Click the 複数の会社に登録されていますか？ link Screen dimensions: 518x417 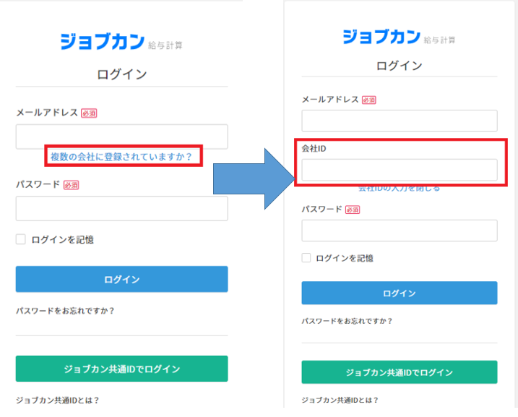(x=121, y=156)
